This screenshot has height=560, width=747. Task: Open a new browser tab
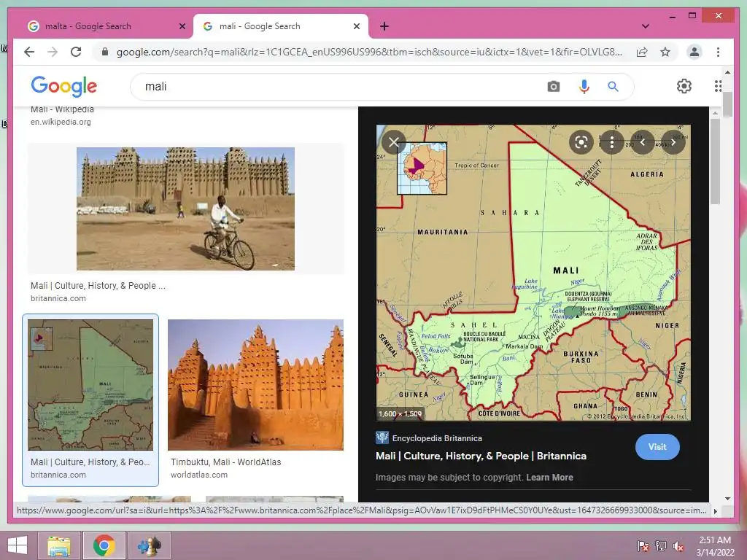384,27
